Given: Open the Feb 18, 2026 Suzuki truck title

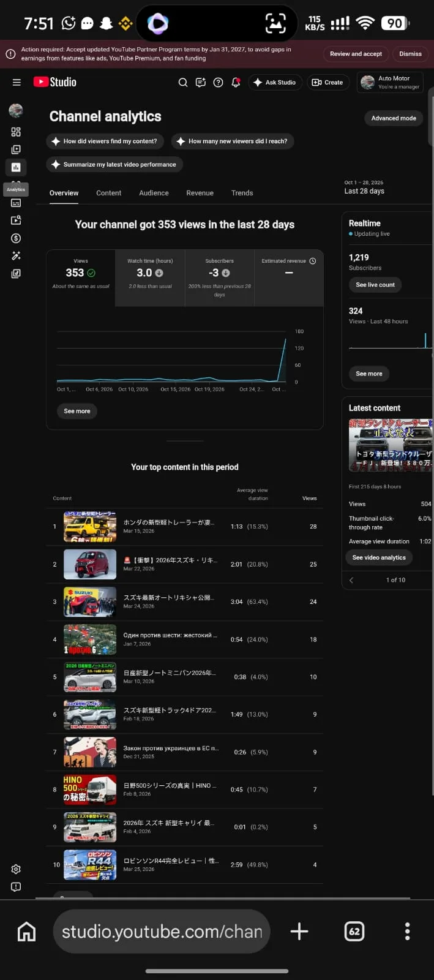Looking at the screenshot, I should click(x=170, y=710).
